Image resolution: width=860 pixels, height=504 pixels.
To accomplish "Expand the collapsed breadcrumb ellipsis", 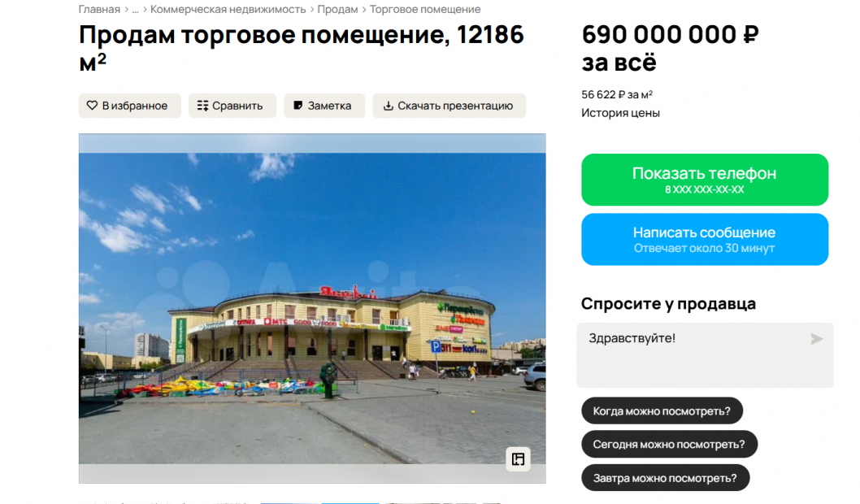I will click(135, 9).
